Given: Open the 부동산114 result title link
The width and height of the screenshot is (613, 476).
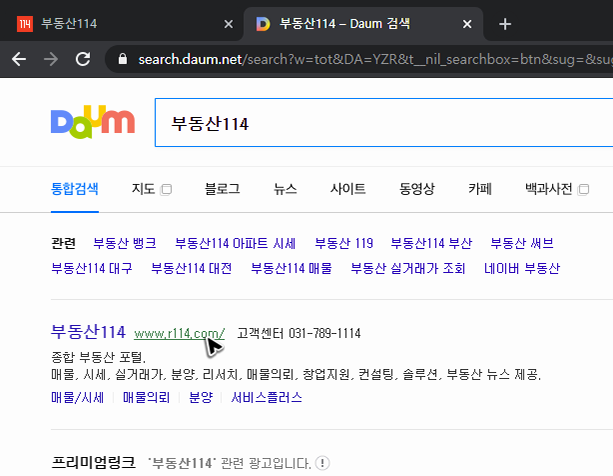Looking at the screenshot, I should click(88, 332).
